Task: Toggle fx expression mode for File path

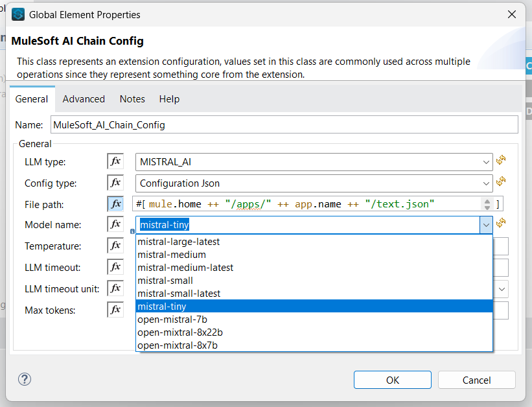Action: [x=115, y=204]
